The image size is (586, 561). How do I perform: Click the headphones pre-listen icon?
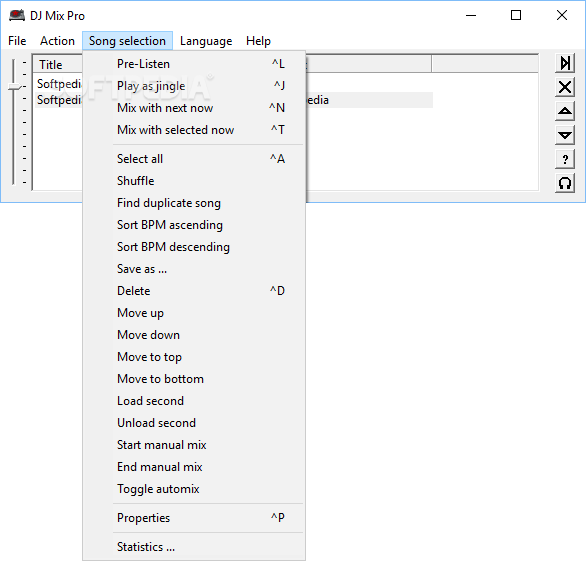coord(565,184)
